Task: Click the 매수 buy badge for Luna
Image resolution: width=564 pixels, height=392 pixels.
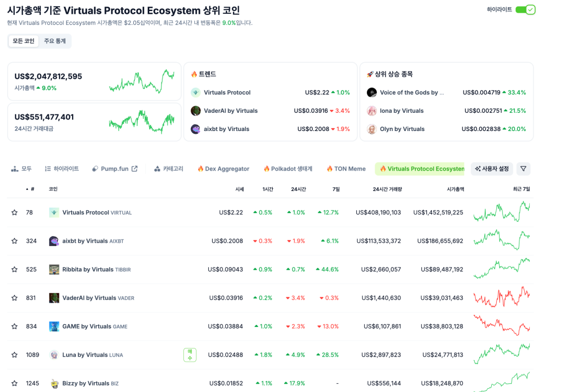Action: pos(190,355)
